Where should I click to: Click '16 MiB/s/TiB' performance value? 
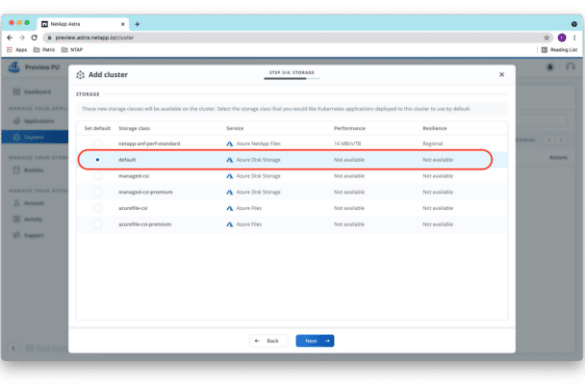point(347,143)
